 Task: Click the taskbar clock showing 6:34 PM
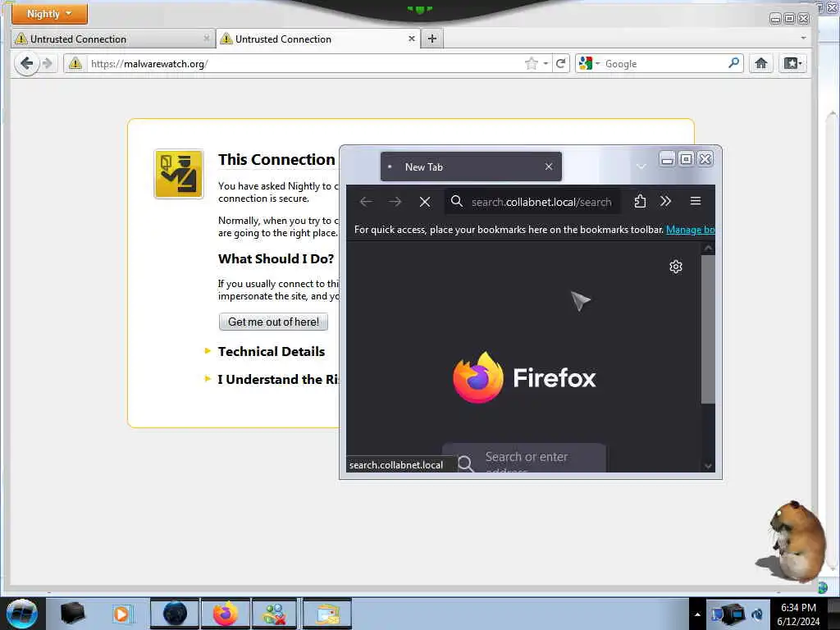(798, 614)
